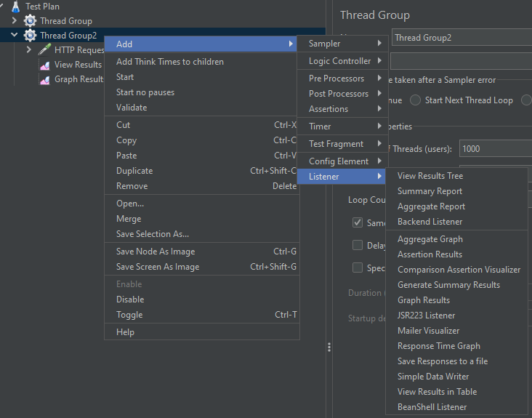Add an Aggregate Report listener
This screenshot has width=532, height=418.
pyautogui.click(x=456, y=206)
